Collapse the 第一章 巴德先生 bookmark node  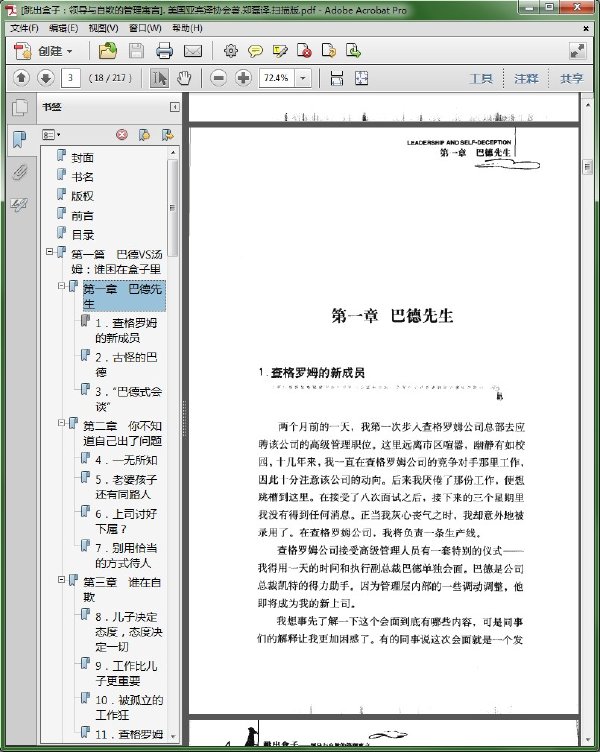pos(61,285)
